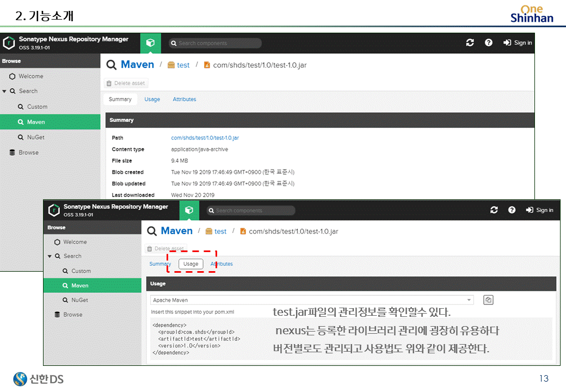Viewport: 566px width, 392px height.
Task: Click Search magnifier icon in back window sidebar
Action: 13,91
